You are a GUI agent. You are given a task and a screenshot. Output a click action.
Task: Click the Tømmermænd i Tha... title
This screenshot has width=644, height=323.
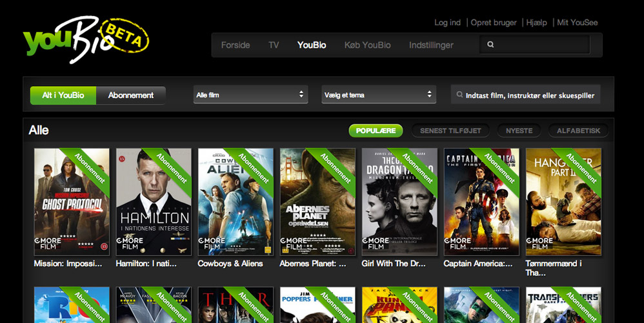554,268
